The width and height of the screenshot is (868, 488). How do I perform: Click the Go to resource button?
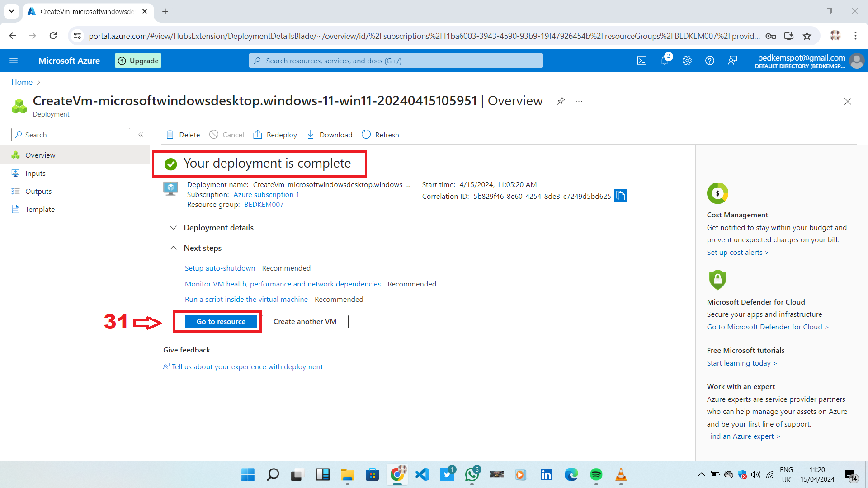pyautogui.click(x=221, y=322)
